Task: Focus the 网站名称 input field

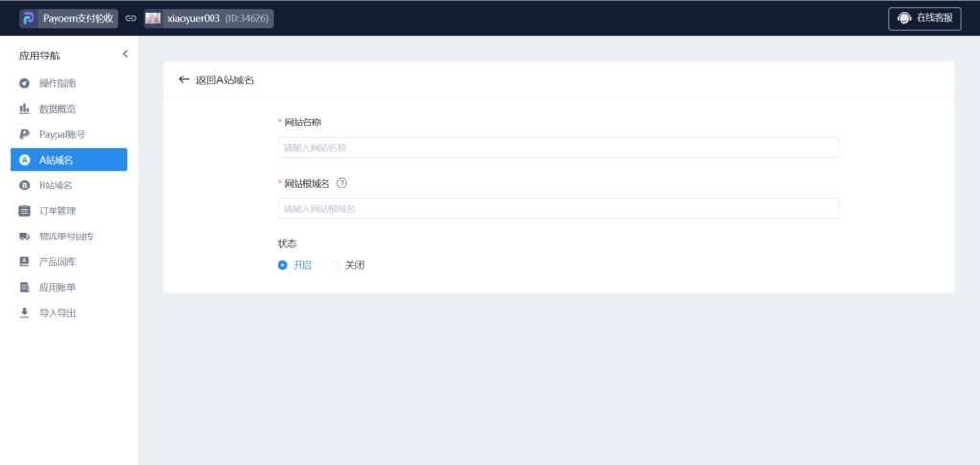Action: pos(558,147)
